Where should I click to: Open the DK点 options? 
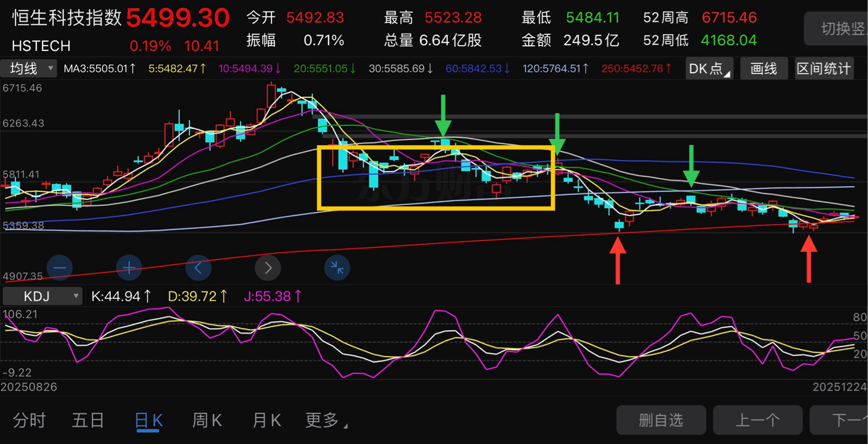pyautogui.click(x=709, y=69)
